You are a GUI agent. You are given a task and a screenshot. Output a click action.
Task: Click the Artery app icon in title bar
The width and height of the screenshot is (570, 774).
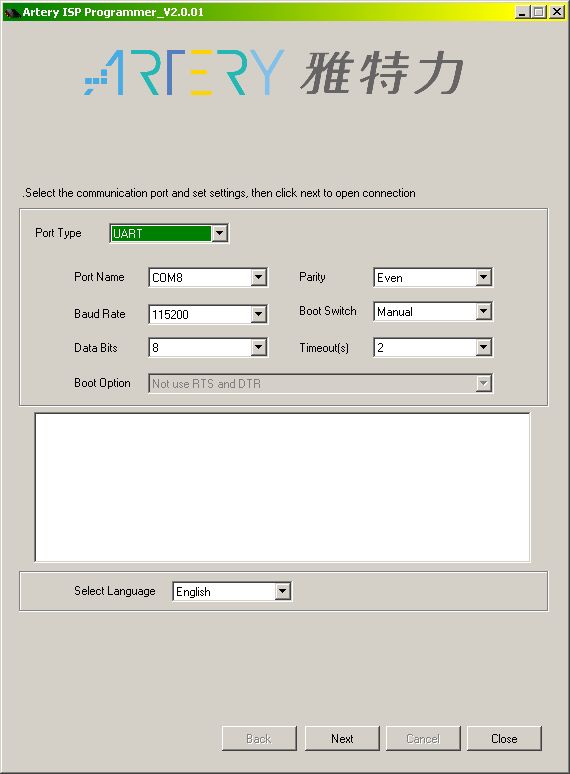12,12
